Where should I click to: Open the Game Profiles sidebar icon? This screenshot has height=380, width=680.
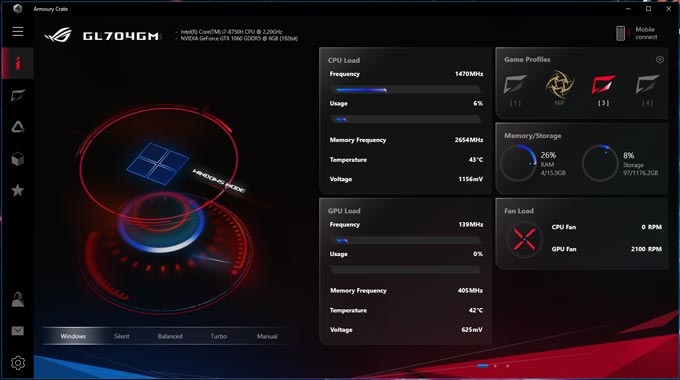pos(18,95)
